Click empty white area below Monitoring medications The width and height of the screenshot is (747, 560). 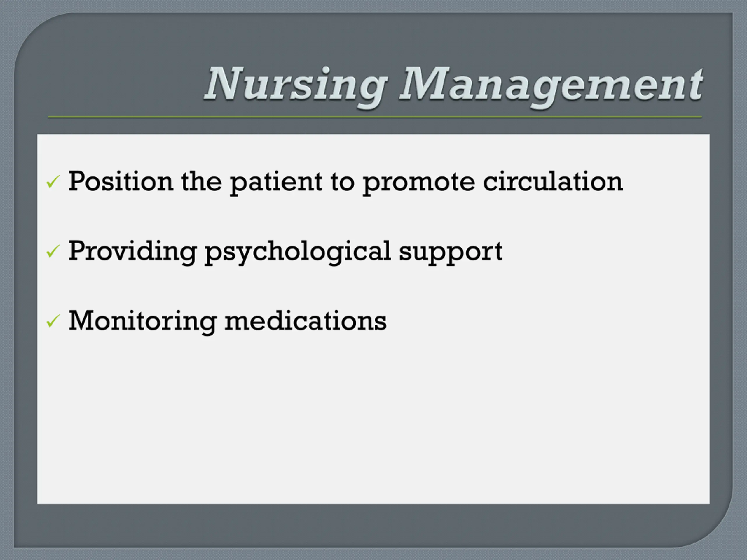pos(373,422)
